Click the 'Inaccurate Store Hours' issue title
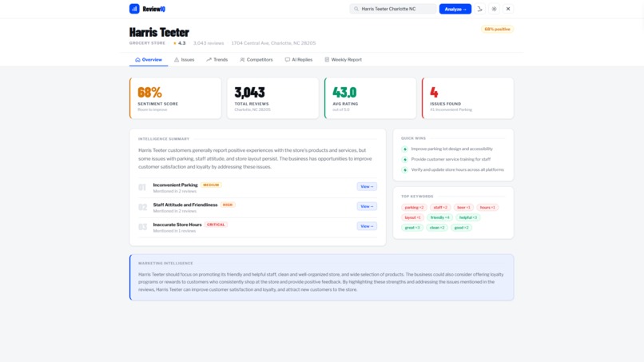The width and height of the screenshot is (644, 362). coord(177,225)
